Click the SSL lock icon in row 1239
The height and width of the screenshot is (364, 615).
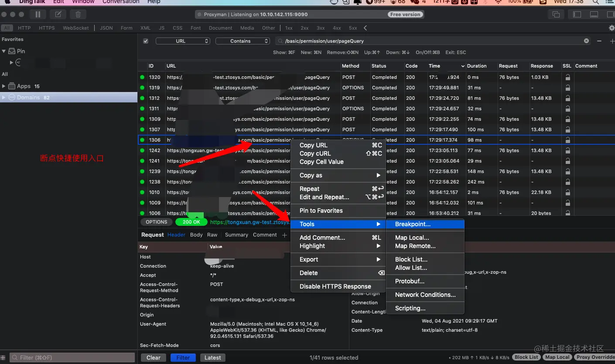567,171
